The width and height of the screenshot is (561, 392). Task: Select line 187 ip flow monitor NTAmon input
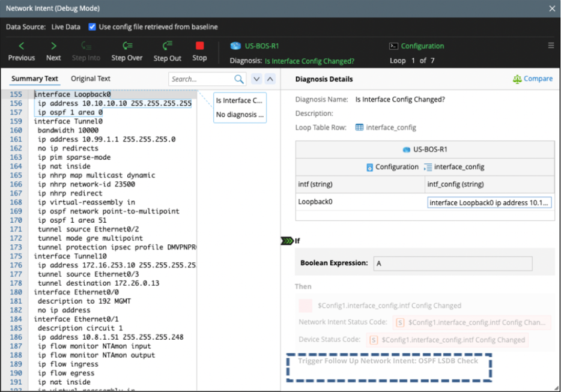pyautogui.click(x=94, y=346)
